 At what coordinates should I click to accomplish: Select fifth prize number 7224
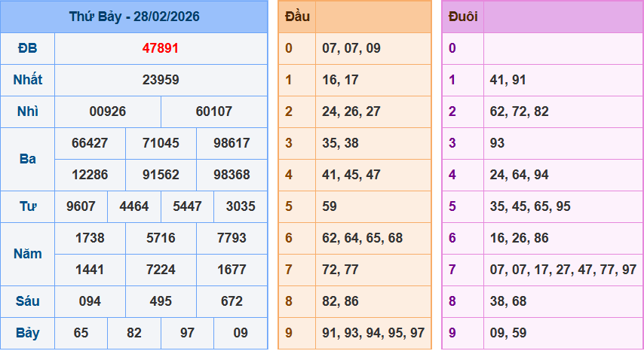(x=161, y=270)
